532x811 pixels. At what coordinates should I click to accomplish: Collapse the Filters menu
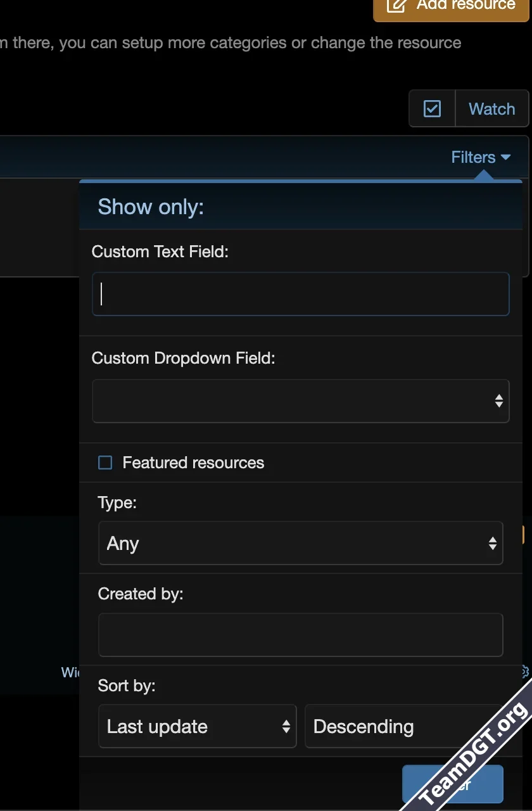[x=481, y=157]
